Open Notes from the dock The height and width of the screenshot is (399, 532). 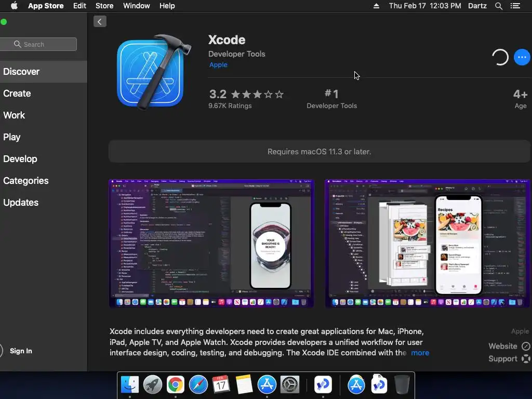(244, 385)
